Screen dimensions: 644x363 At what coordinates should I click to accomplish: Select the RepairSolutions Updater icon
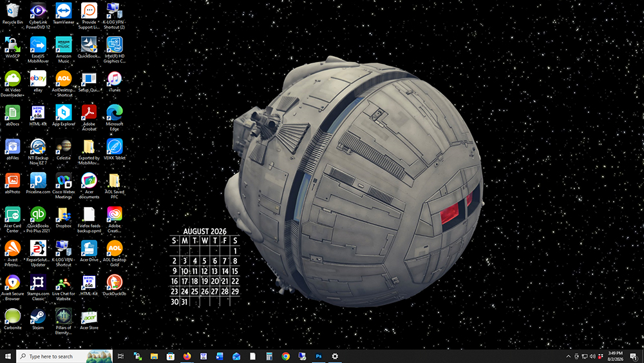pos(38,253)
